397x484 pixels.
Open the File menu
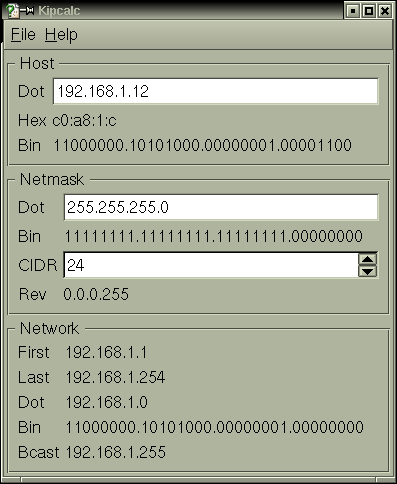[23, 35]
